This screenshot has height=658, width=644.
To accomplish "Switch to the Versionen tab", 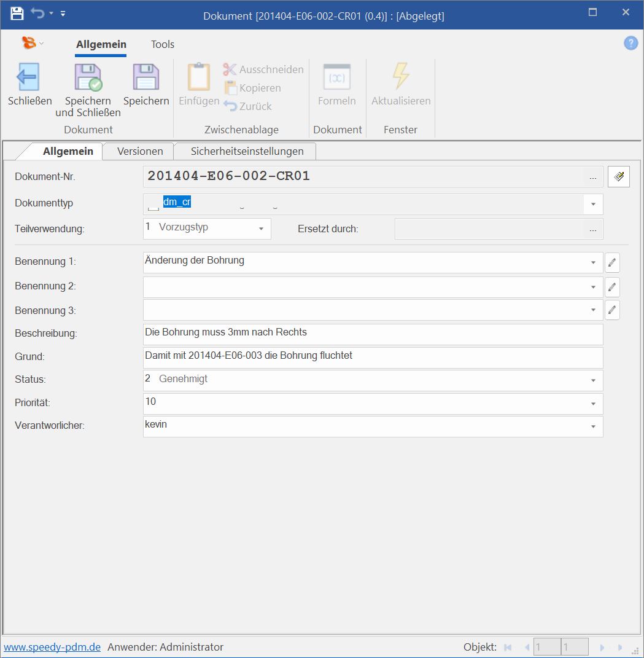I will [140, 151].
